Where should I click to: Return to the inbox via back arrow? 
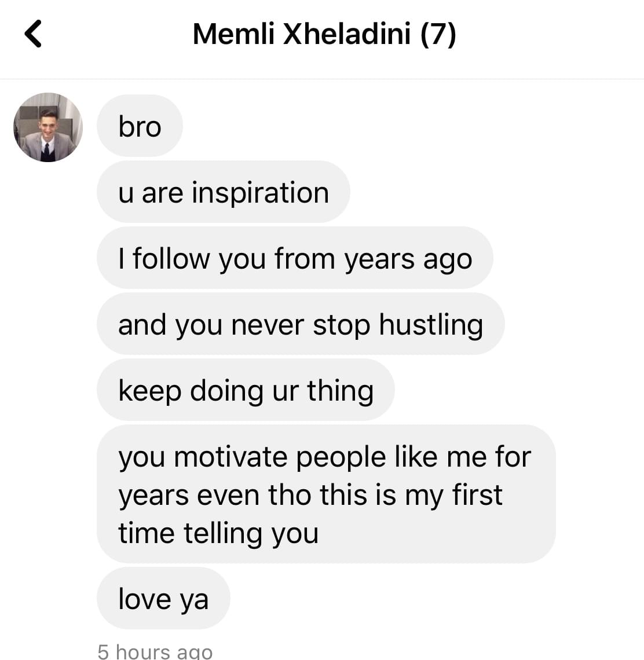click(33, 34)
